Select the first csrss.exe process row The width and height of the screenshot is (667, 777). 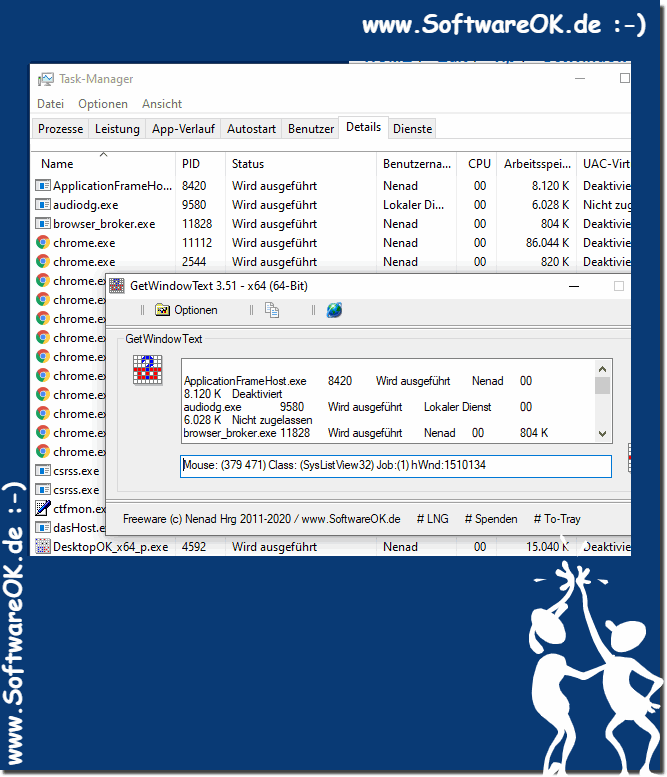coord(69,471)
